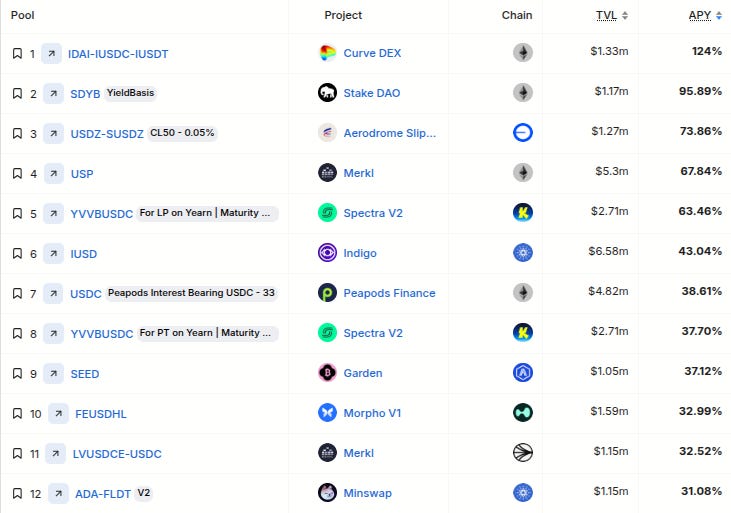The image size is (731, 513).
Task: Open external link icon for FEUSDHL
Action: click(58, 414)
